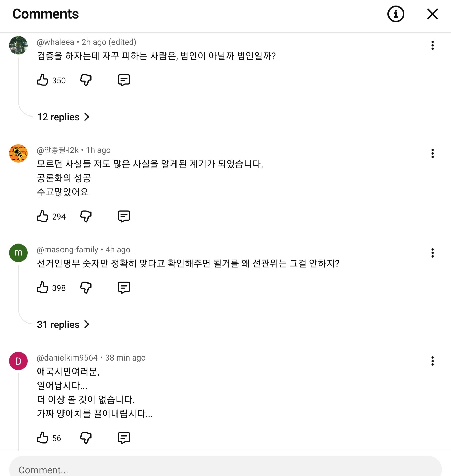Open the @masong-family username link
The width and height of the screenshot is (451, 476).
[67, 250]
